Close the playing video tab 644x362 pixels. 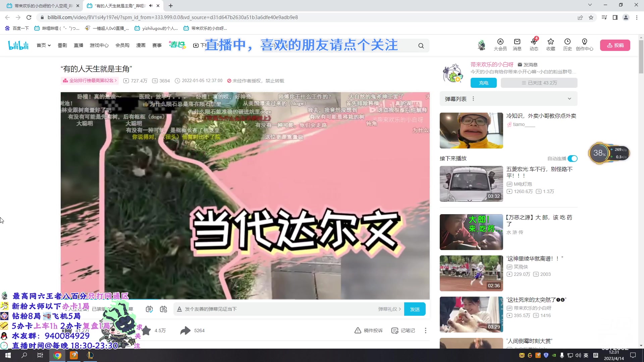(x=158, y=6)
